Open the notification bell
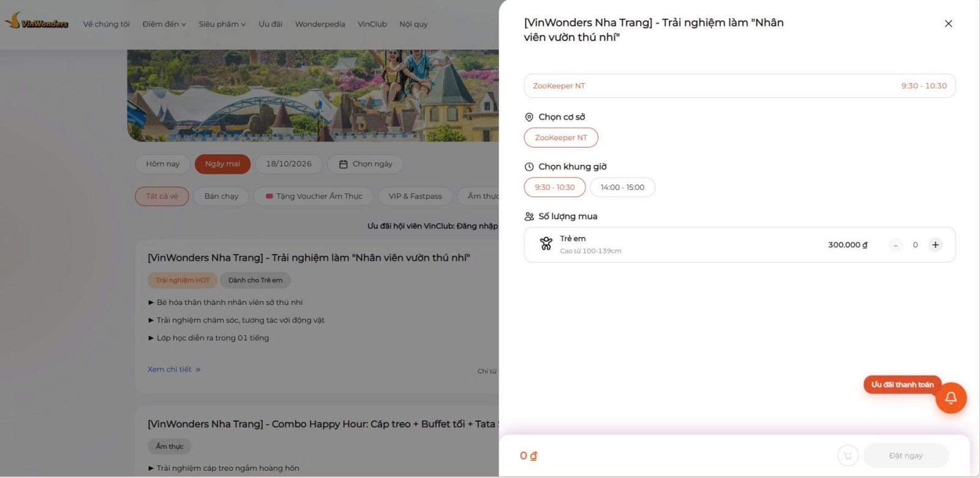This screenshot has width=980, height=478. coord(951,398)
